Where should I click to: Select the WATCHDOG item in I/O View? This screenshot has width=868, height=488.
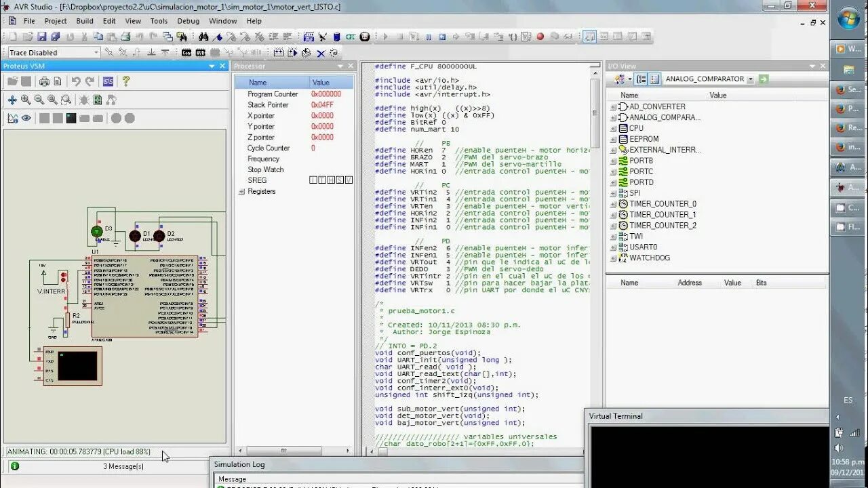pos(649,258)
